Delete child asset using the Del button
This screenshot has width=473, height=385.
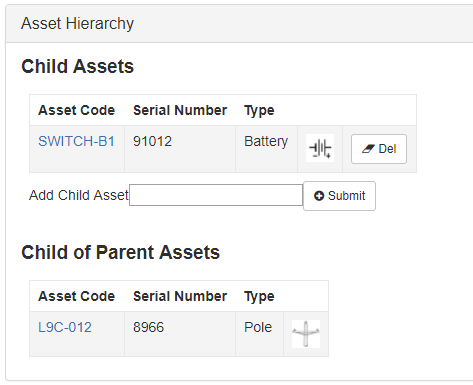point(379,149)
